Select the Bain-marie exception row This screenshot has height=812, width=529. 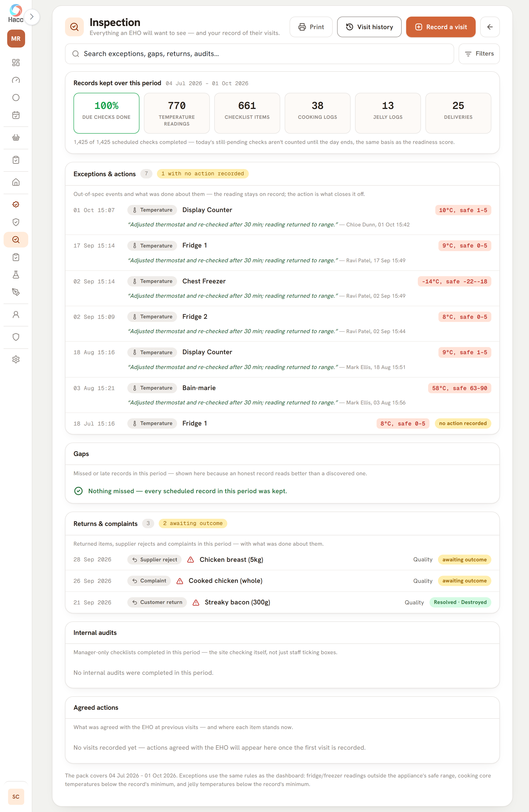point(282,395)
